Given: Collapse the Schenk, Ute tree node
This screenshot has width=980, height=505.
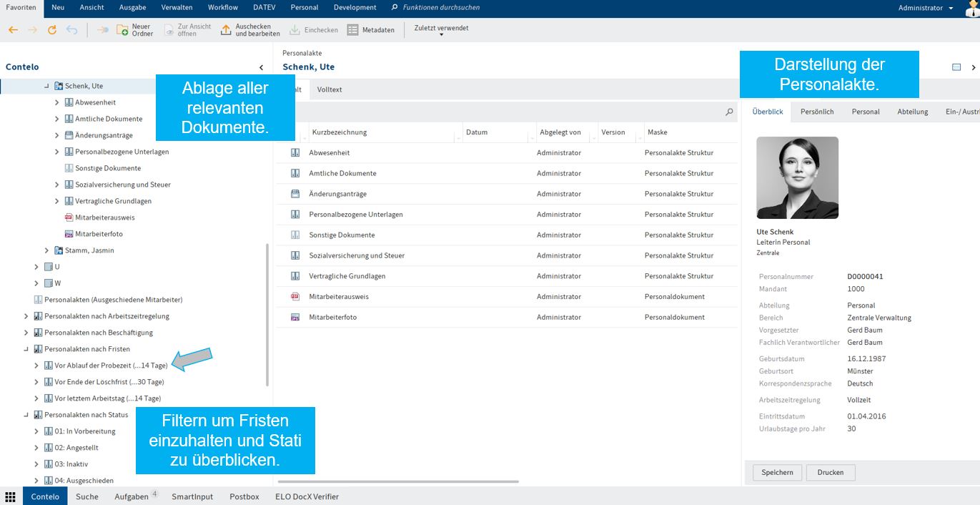Looking at the screenshot, I should [47, 86].
